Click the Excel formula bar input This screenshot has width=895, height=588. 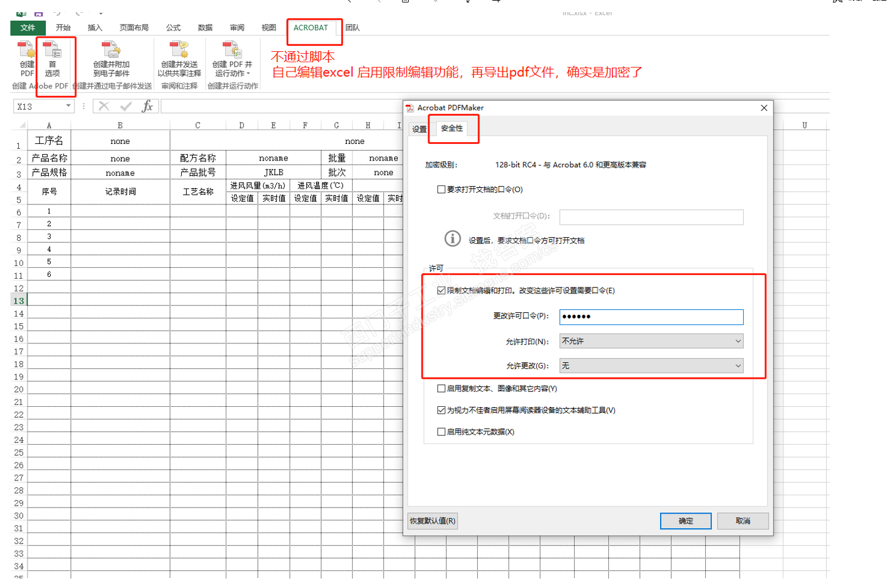(281, 106)
